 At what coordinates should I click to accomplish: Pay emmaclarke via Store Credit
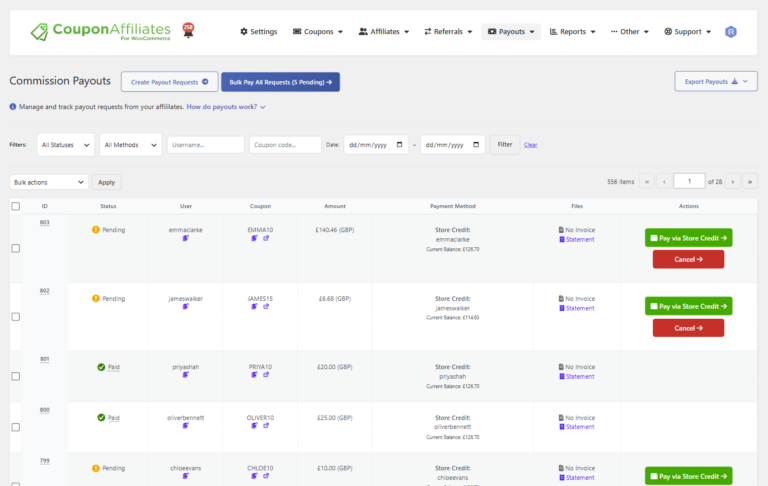click(x=689, y=238)
